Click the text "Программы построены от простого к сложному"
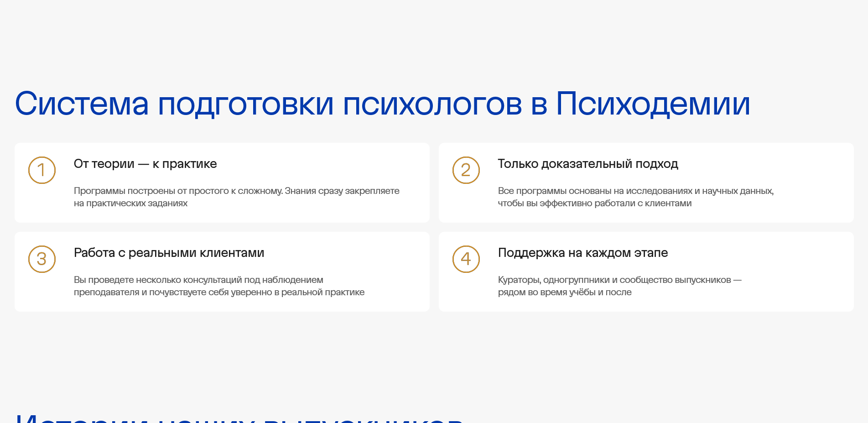This screenshot has width=868, height=423. [178, 191]
